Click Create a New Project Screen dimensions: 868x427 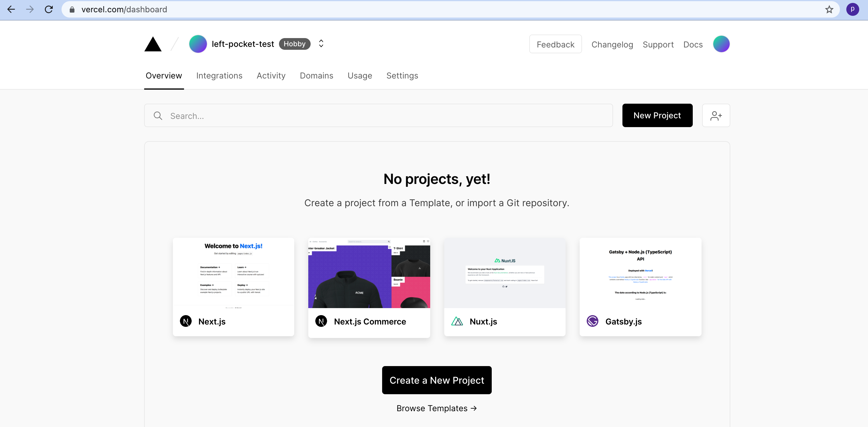click(437, 380)
